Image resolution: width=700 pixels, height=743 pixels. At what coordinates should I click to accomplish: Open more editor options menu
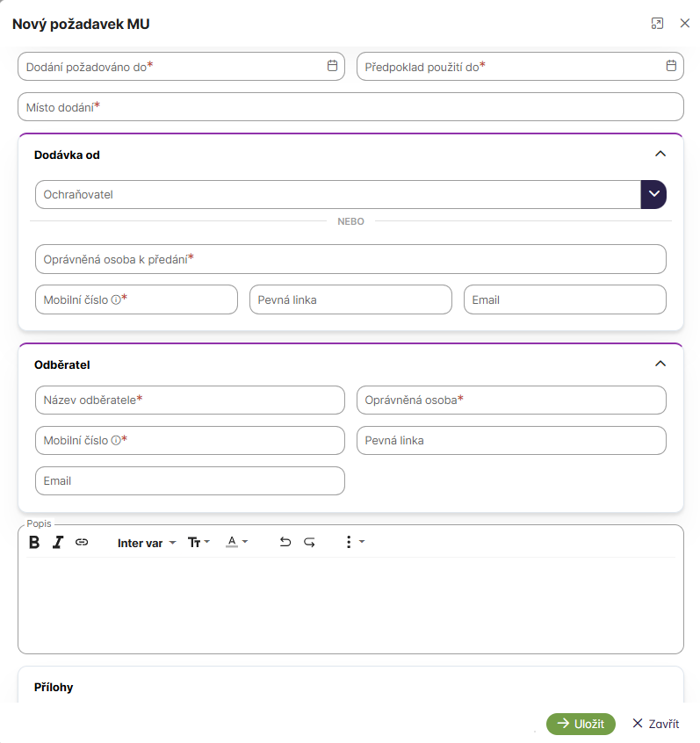tap(353, 543)
